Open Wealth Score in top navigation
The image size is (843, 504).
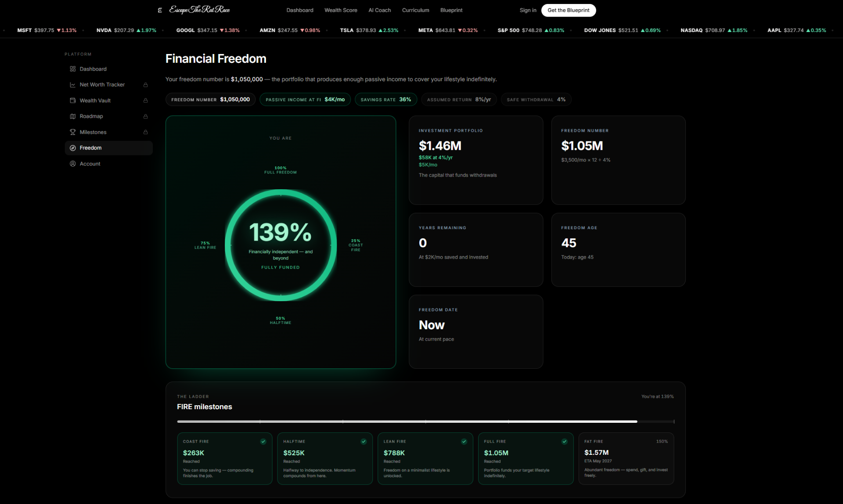tap(341, 10)
